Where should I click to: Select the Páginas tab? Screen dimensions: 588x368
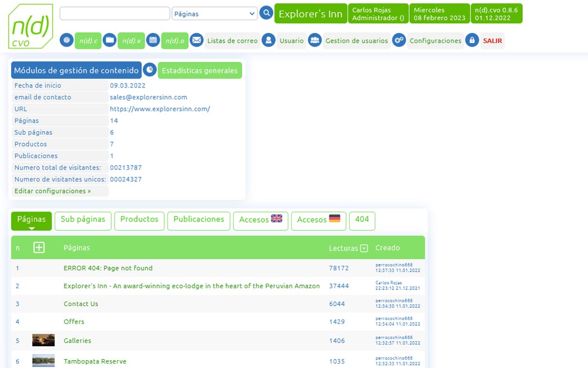(32, 221)
